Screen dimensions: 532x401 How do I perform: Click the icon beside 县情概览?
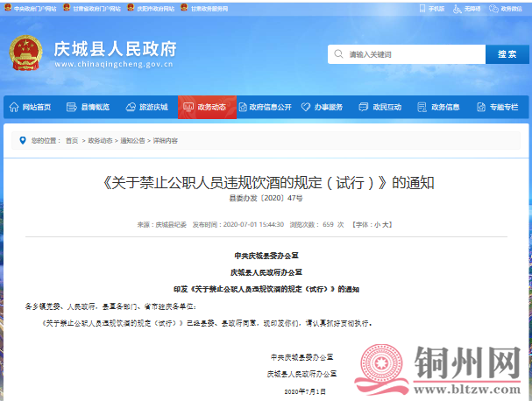click(x=72, y=107)
